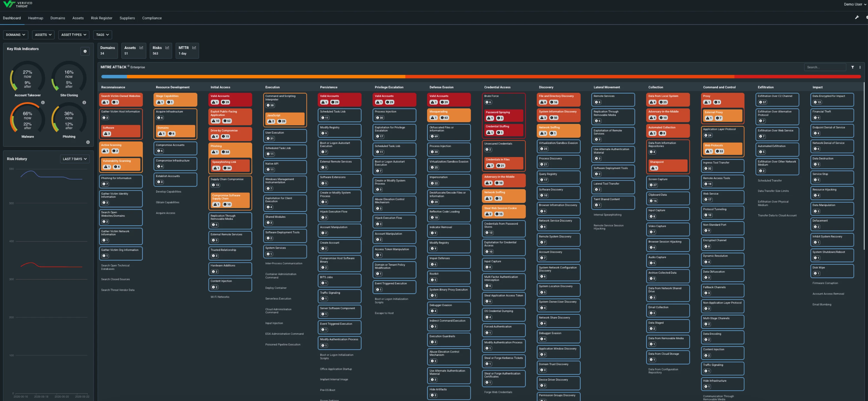
Task: Click info badge 63 on Masquerading card
Action: [x=445, y=118]
